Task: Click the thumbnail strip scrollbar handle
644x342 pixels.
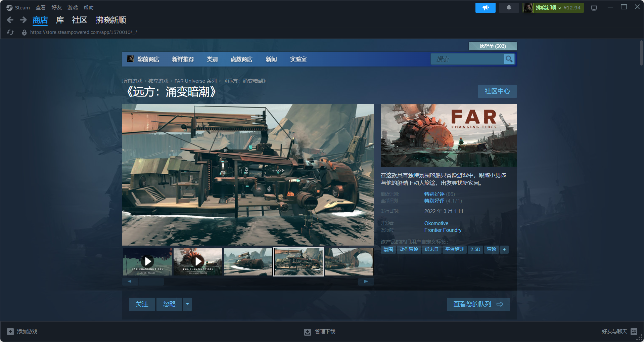Action: click(x=151, y=282)
